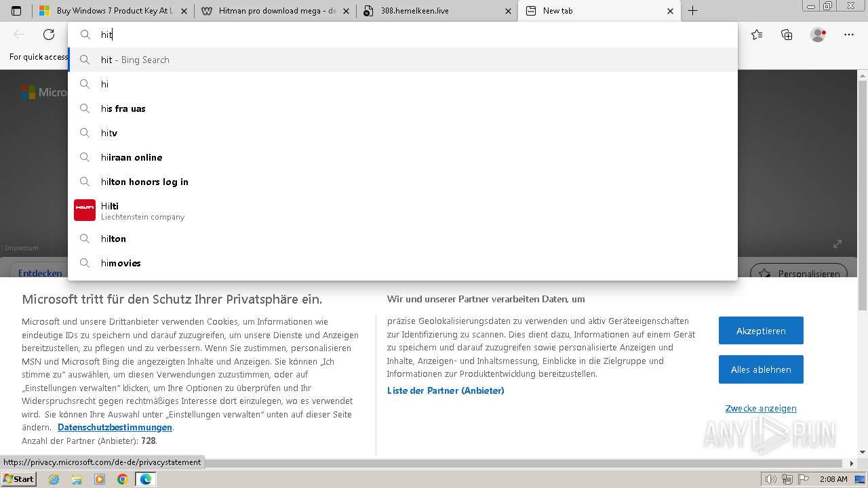Choose the 'his fra uas' suggestion
The height and width of the screenshot is (488, 868).
[x=403, y=108]
